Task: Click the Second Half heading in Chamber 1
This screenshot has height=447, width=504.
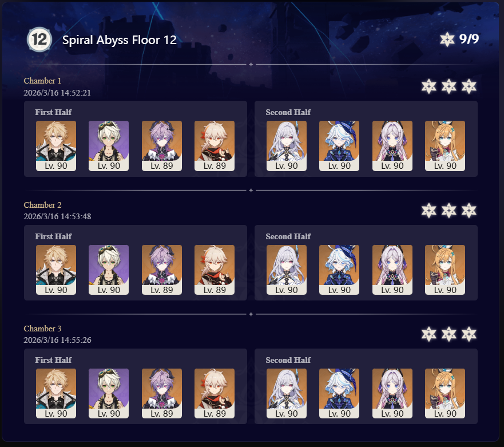Action: [288, 112]
